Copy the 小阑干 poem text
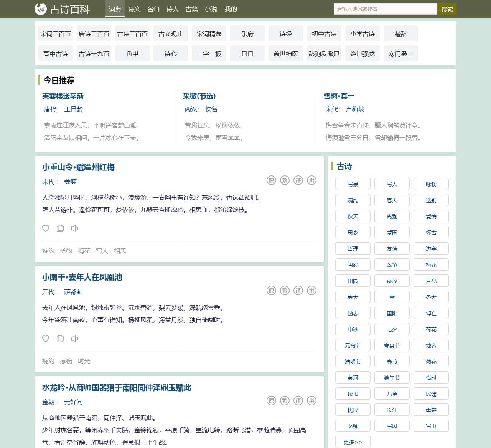This screenshot has height=448, width=491. (60, 339)
